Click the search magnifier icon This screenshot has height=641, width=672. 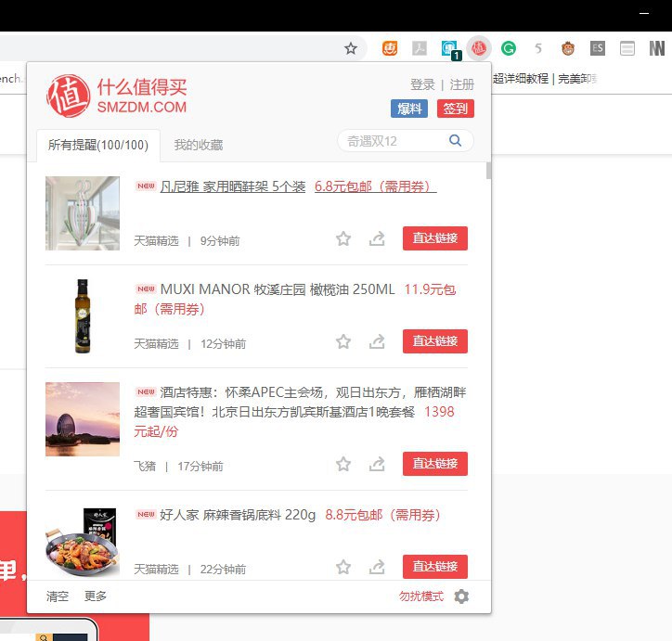(456, 141)
